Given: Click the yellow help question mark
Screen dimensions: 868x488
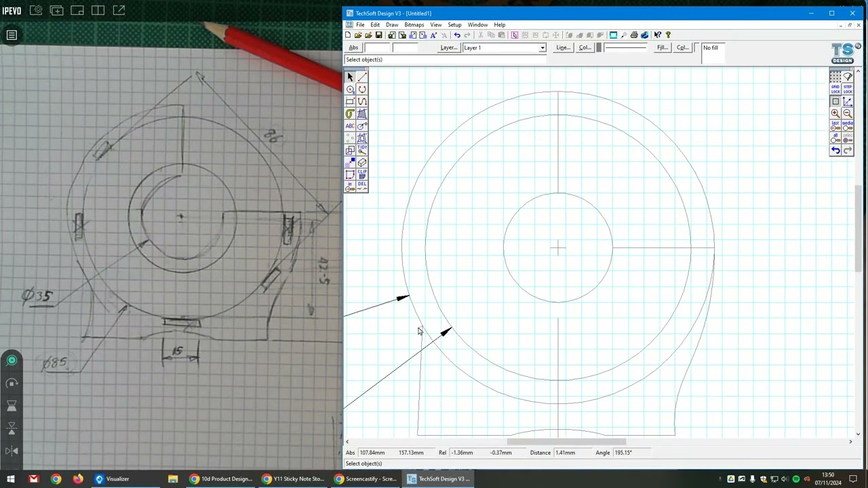Looking at the screenshot, I should coord(668,35).
